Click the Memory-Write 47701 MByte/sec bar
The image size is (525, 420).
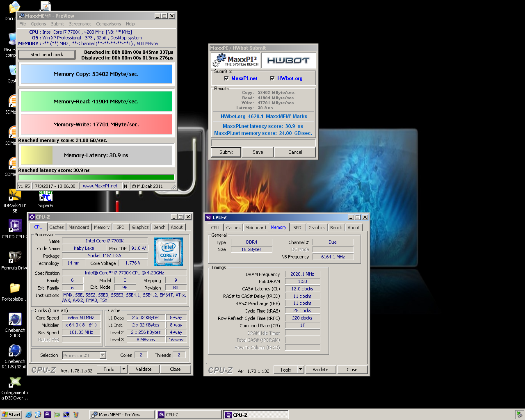tap(96, 124)
